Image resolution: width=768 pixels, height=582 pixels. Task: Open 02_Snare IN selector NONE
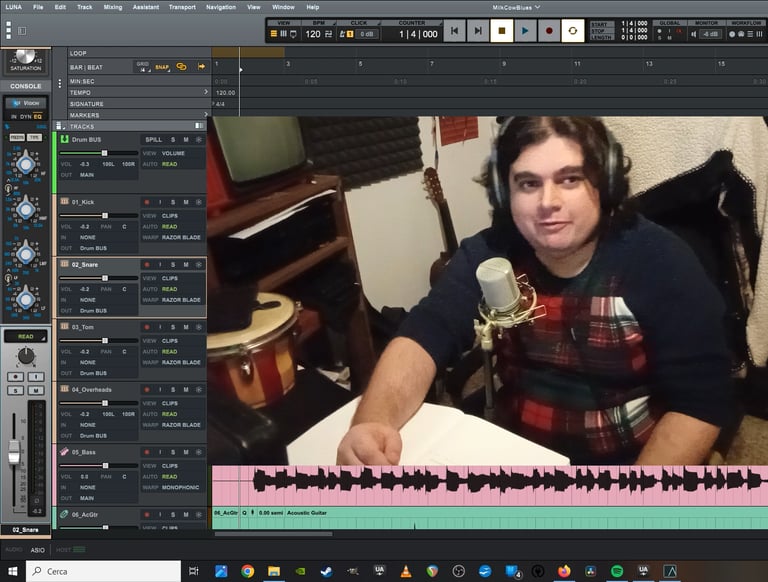tap(88, 300)
